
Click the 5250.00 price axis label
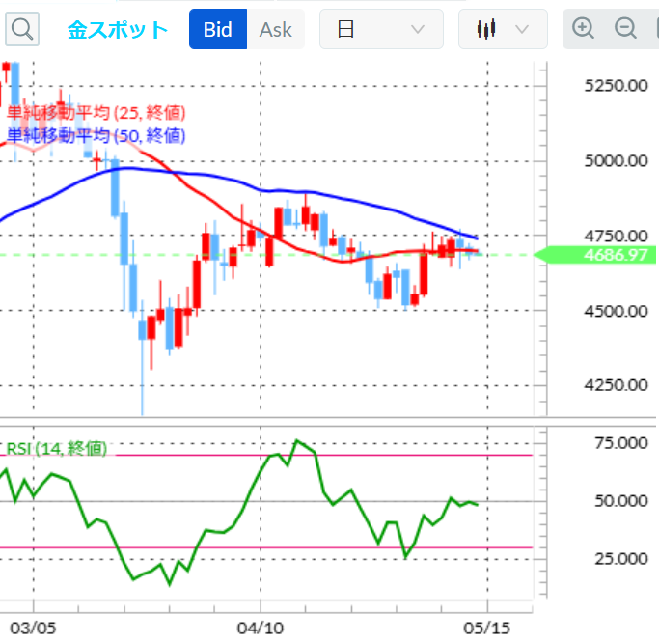(x=617, y=86)
